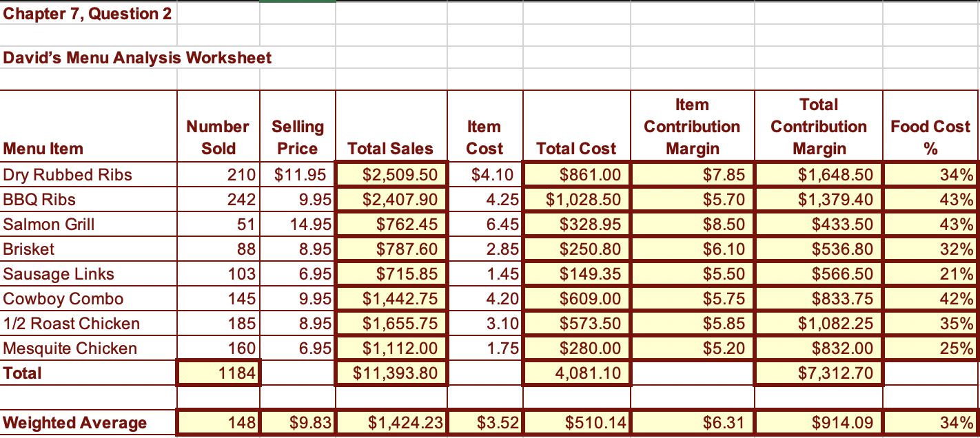The image size is (980, 438).
Task: Click weighted average item margin $6.31
Action: pos(692,422)
